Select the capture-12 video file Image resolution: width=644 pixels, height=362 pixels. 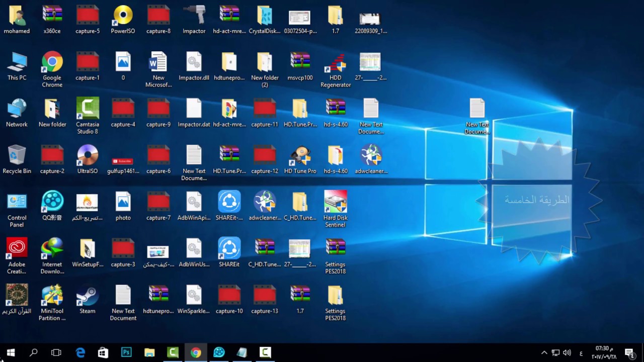tap(265, 159)
